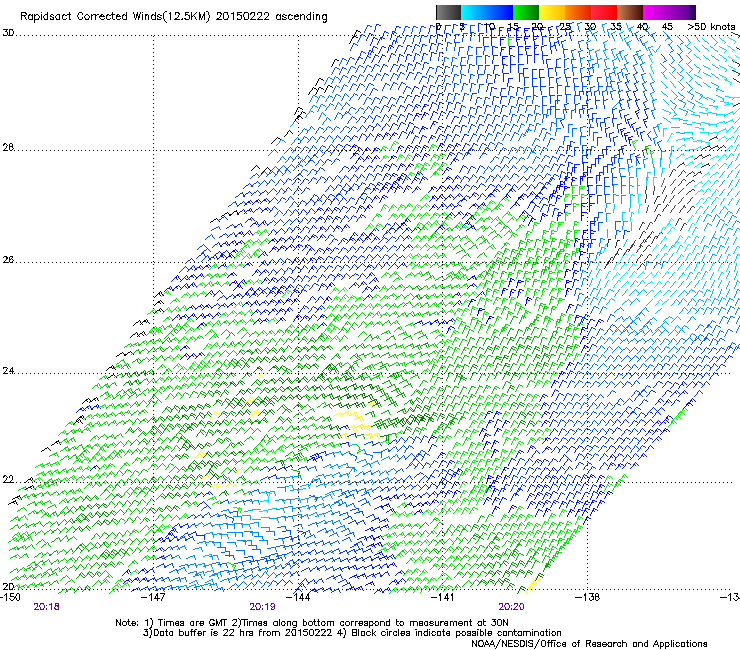Screen dimensions: 740x650
Task: Click the purple '20:20' time label
Action: [x=511, y=607]
